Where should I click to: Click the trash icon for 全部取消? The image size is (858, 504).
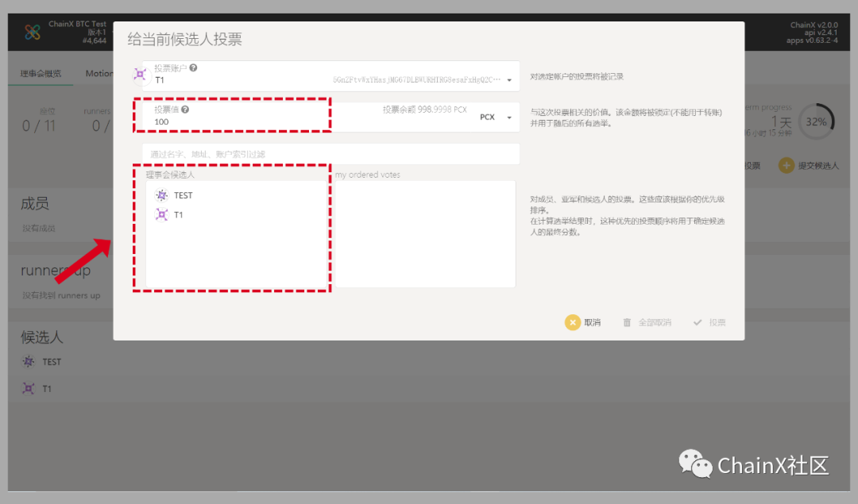pos(627,322)
